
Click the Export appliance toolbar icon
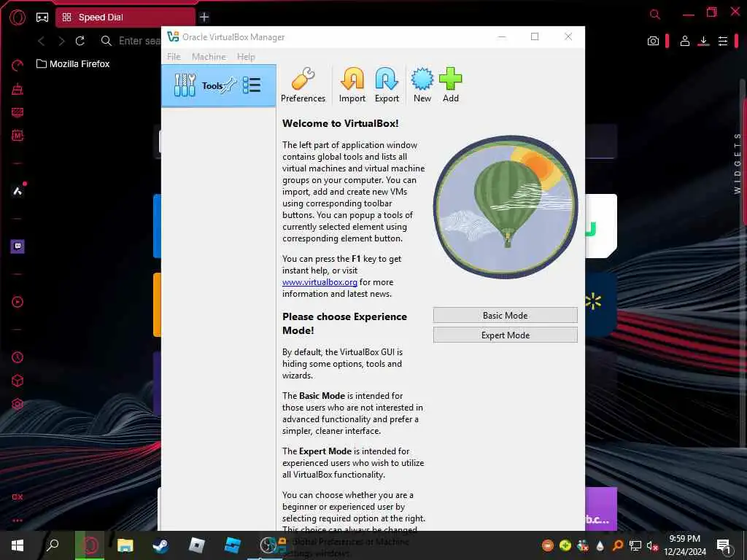387,85
